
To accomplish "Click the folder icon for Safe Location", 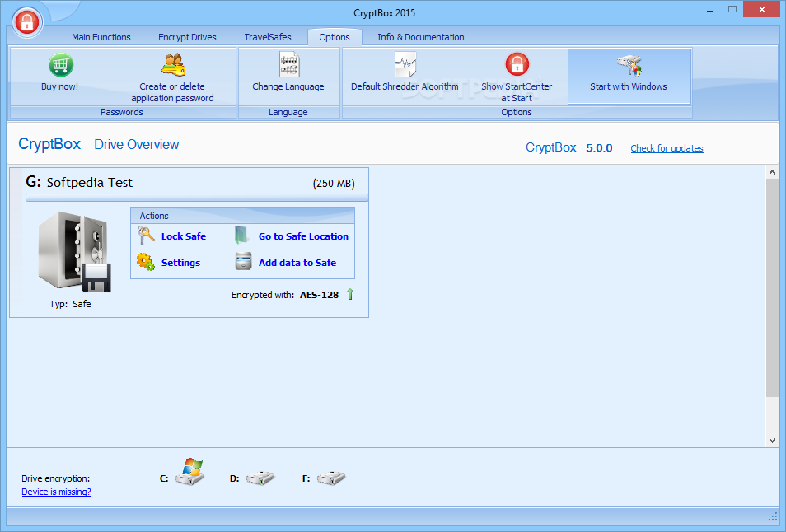I will (x=242, y=236).
